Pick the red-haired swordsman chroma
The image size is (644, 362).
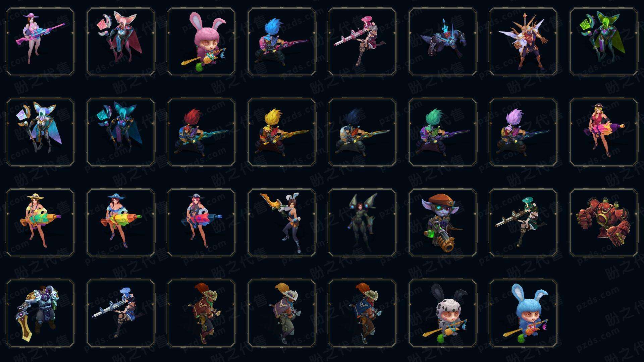201,132
